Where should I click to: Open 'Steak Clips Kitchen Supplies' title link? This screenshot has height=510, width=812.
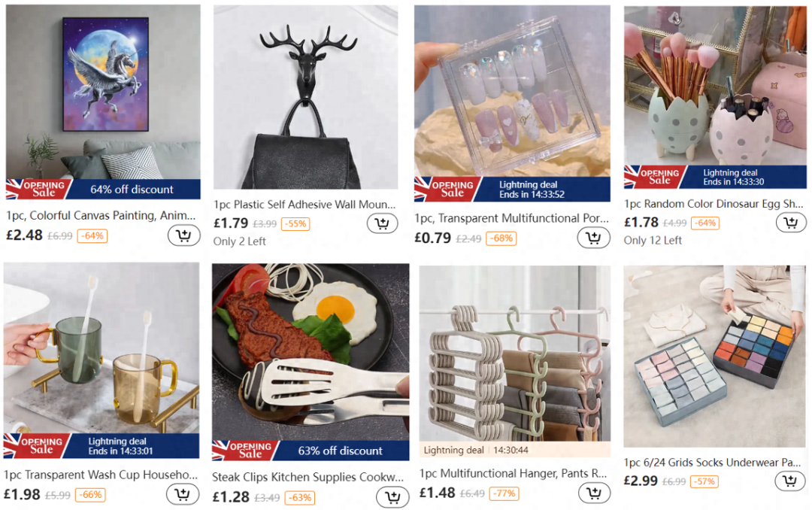tap(308, 477)
